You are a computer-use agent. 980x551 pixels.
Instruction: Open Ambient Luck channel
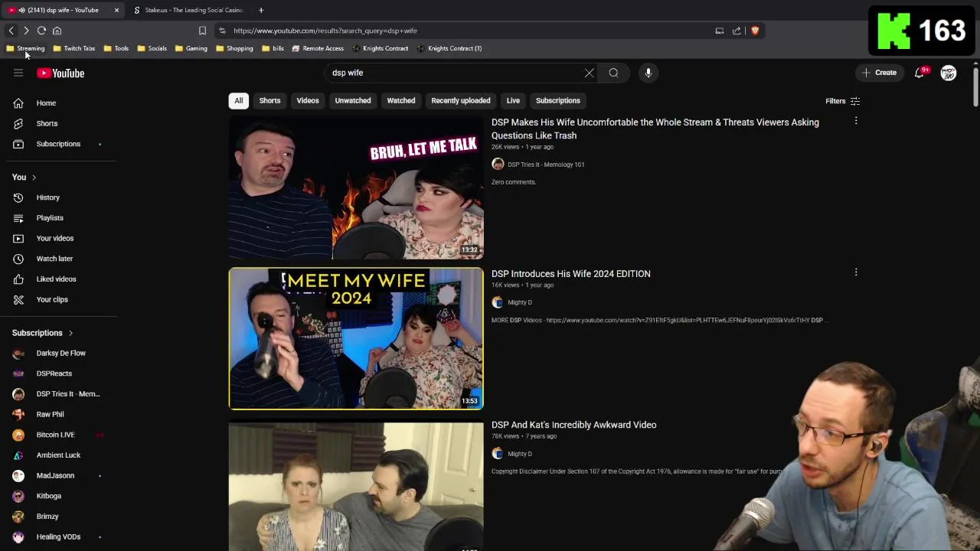[58, 455]
